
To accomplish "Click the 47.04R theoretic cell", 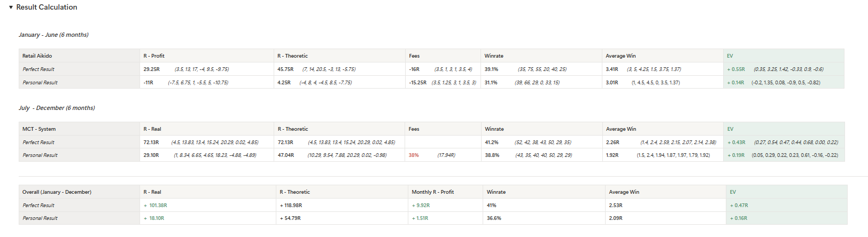I will coord(339,155).
